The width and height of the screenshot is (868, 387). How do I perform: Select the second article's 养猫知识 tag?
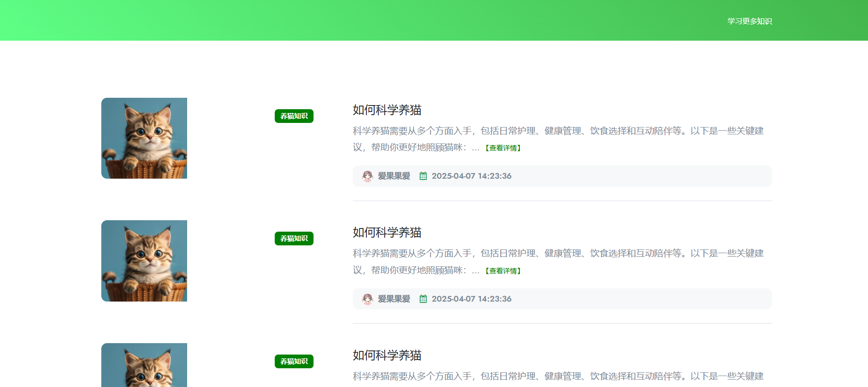(294, 239)
